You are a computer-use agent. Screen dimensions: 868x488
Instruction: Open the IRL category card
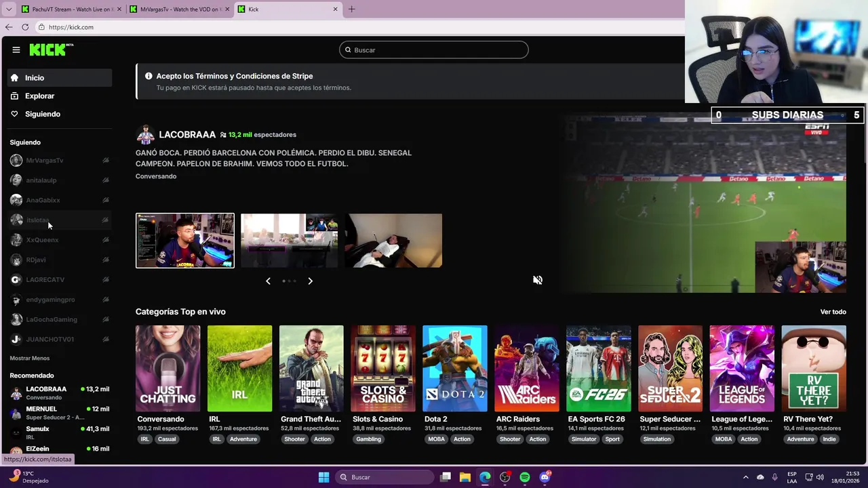click(239, 369)
